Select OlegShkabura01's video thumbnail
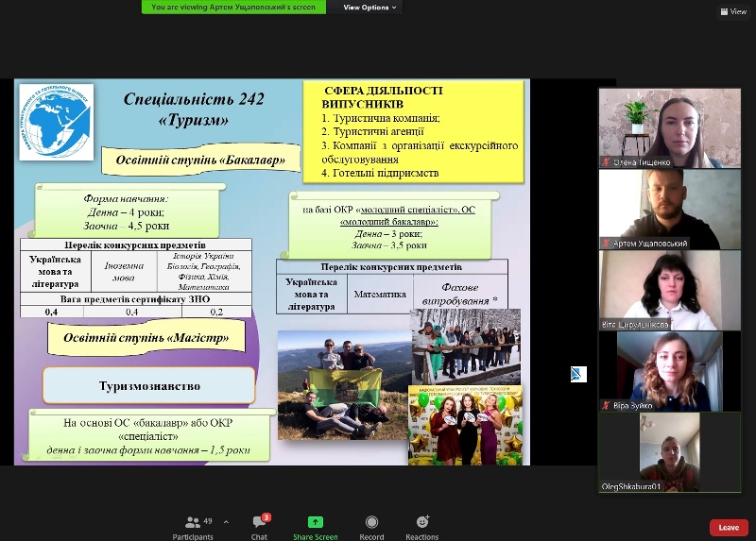The image size is (756, 541). [x=669, y=451]
